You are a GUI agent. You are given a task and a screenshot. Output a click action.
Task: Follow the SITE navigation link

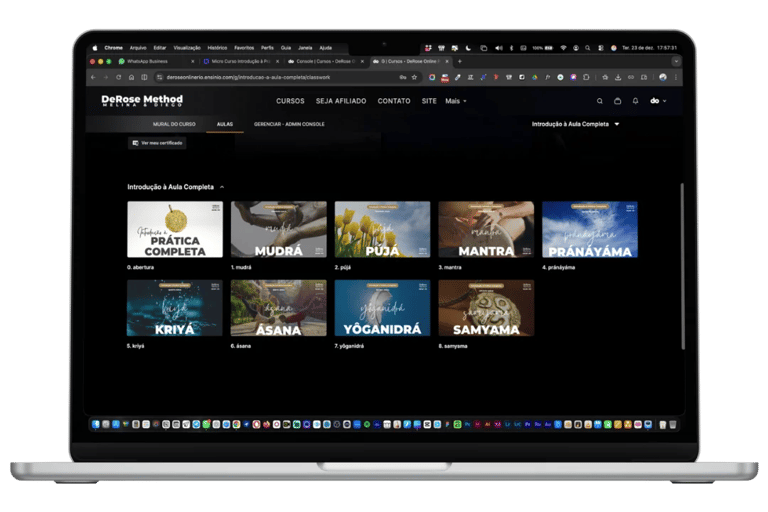(x=429, y=101)
